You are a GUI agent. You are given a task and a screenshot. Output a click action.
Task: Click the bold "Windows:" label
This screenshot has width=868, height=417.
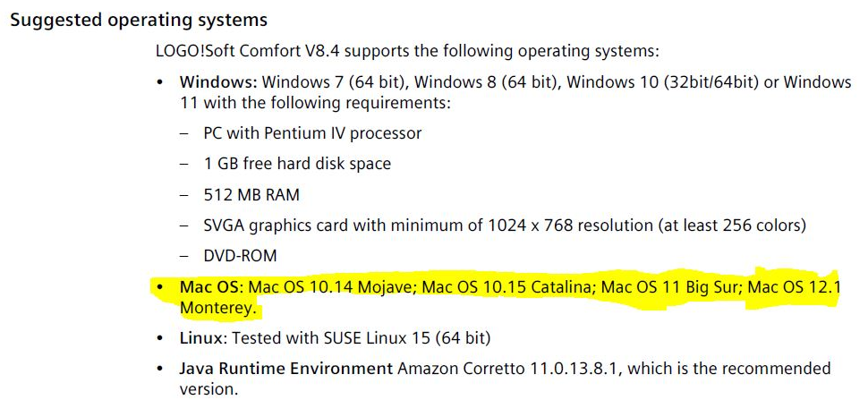tap(218, 82)
